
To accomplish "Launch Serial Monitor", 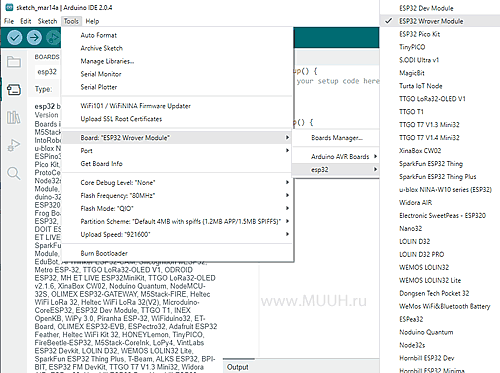I will click(x=177, y=74).
